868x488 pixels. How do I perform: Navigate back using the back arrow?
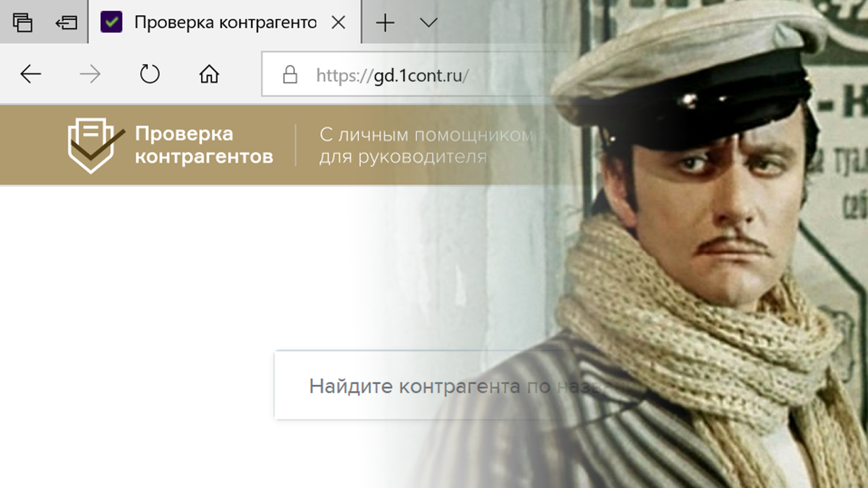pos(30,73)
